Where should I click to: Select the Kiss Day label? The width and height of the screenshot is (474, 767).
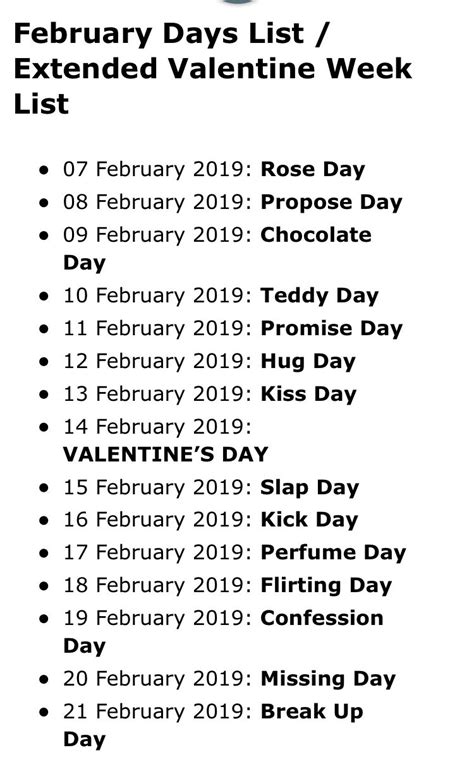308,394
